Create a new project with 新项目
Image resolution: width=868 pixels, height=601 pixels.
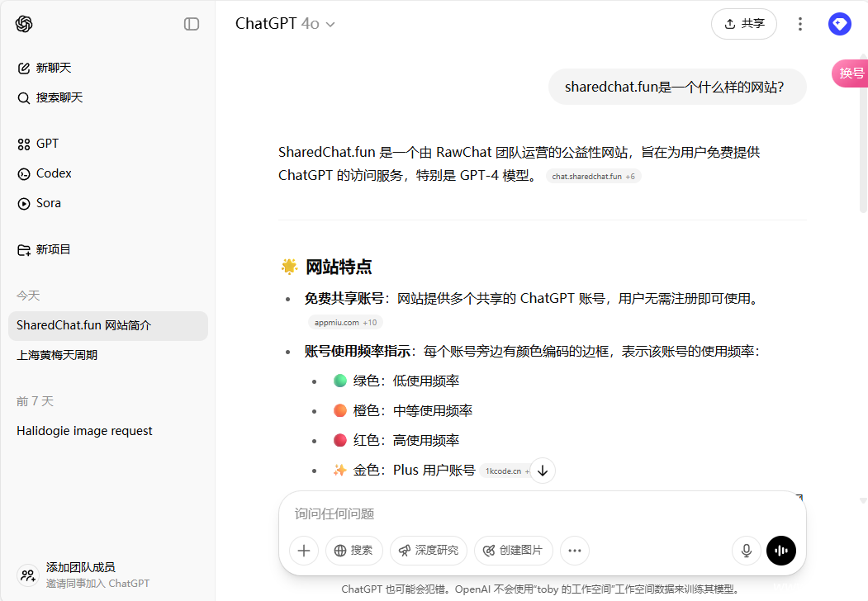point(53,249)
